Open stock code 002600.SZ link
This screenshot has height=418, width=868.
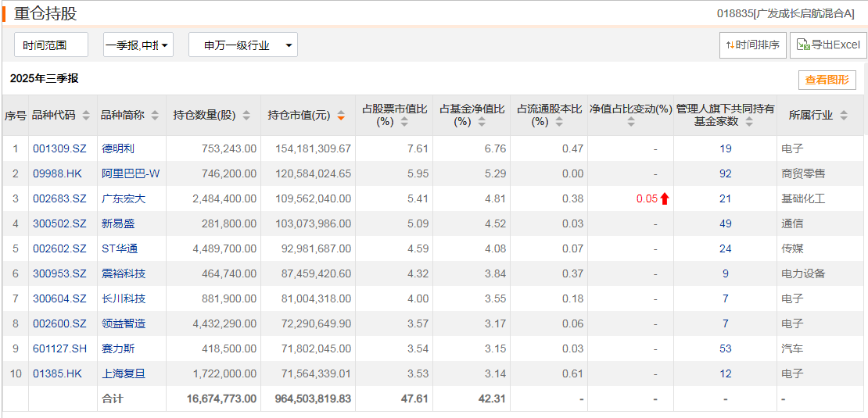[59, 324]
